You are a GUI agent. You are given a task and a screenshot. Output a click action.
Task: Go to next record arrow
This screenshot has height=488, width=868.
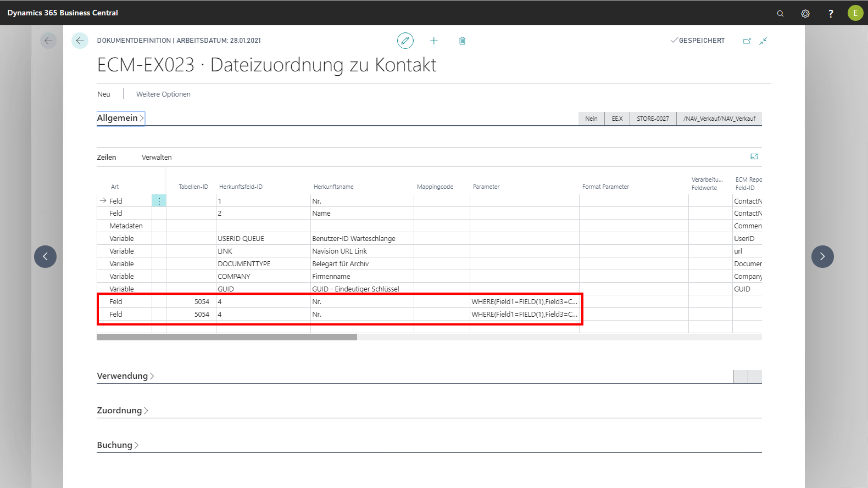pos(822,256)
